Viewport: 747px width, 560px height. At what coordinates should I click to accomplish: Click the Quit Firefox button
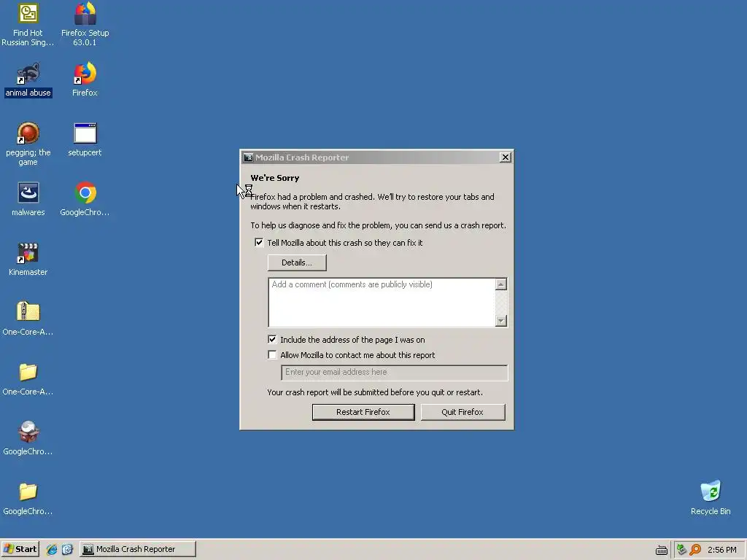[x=462, y=412]
